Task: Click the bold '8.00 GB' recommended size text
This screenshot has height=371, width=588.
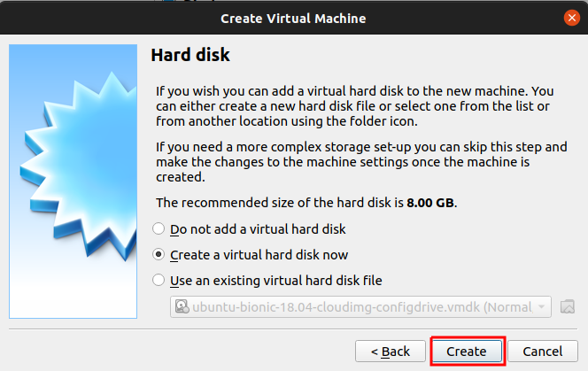Action: [430, 203]
